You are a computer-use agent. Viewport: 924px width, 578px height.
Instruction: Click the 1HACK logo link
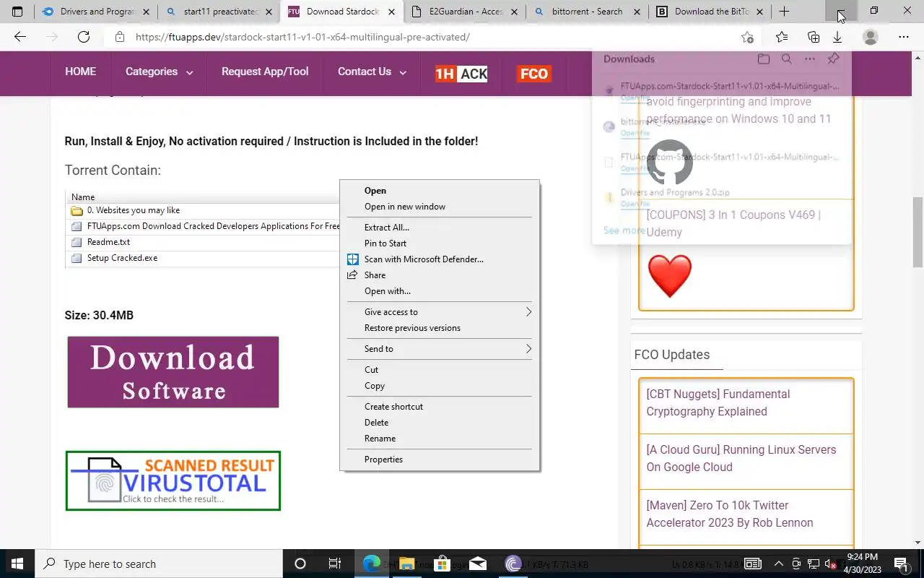coord(461,73)
